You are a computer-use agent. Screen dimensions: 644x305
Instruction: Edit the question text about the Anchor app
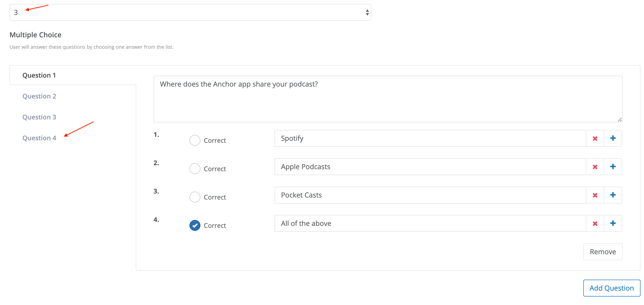point(388,99)
